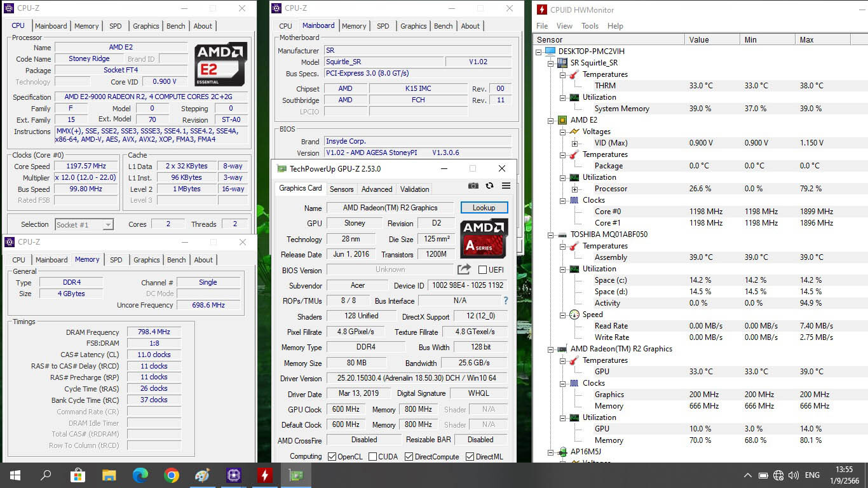Screen dimensions: 868x488
Task: Open the taskbar clock showing 13:55
Action: [x=844, y=475]
